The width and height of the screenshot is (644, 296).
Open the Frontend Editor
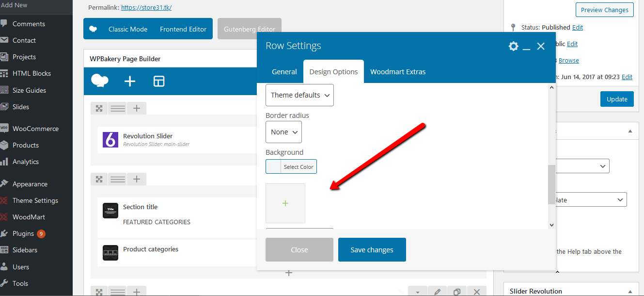point(183,29)
